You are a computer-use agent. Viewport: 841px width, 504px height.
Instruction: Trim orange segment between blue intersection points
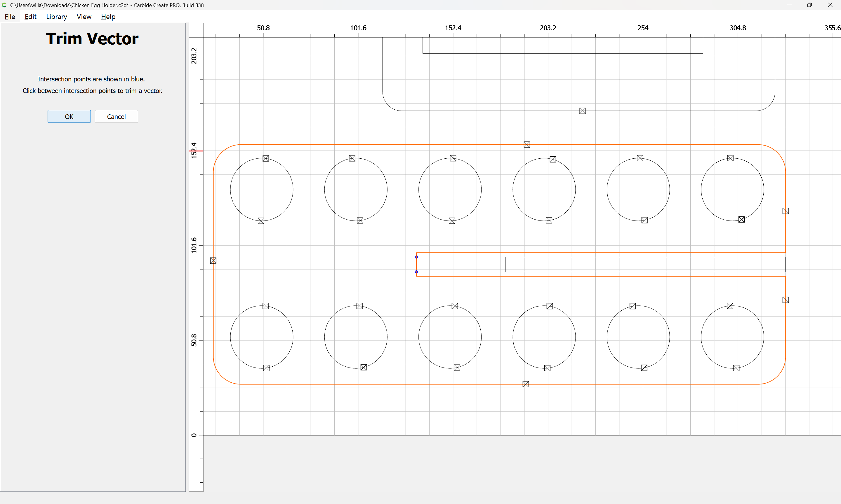[416, 265]
